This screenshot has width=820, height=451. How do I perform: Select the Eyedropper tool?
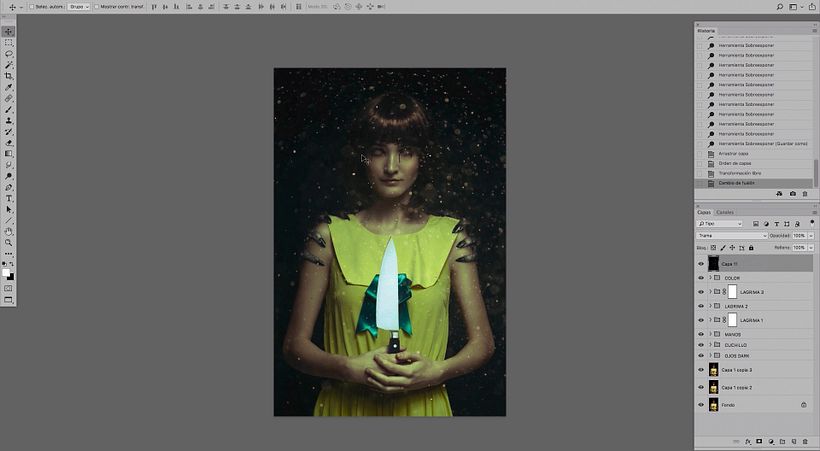(8, 87)
